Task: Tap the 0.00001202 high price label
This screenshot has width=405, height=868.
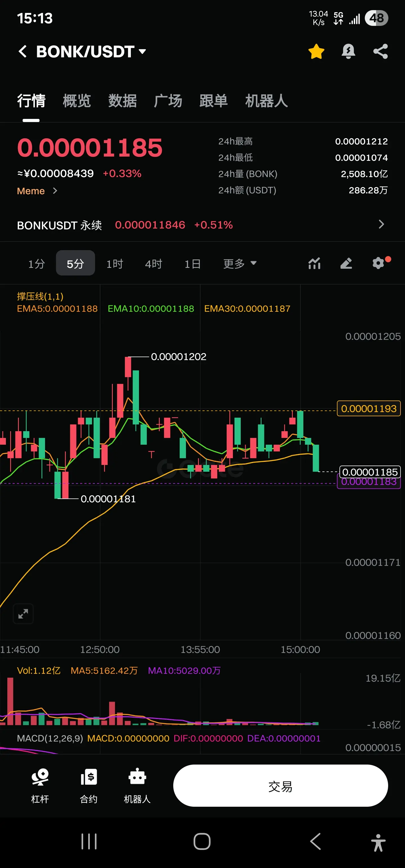Action: point(178,356)
